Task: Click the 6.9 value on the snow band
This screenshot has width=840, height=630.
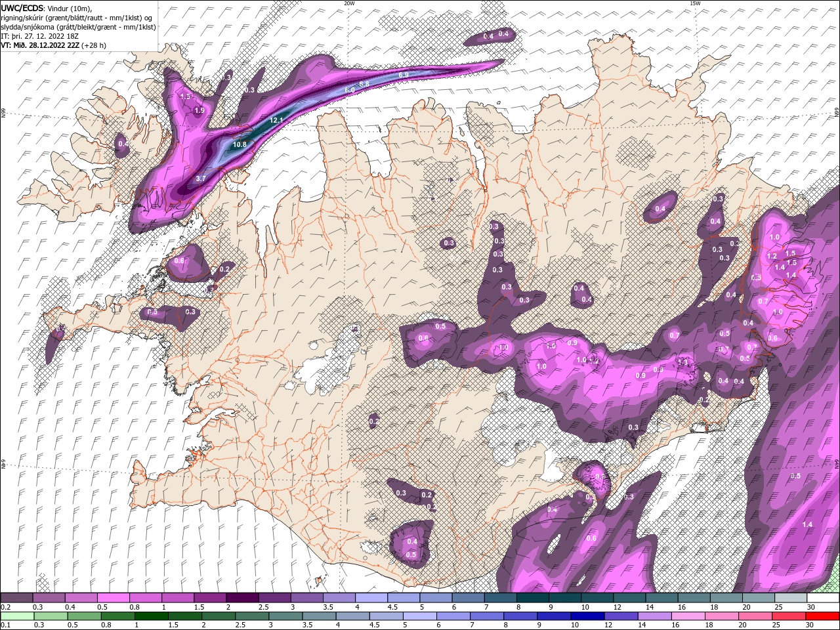Action: click(x=404, y=75)
